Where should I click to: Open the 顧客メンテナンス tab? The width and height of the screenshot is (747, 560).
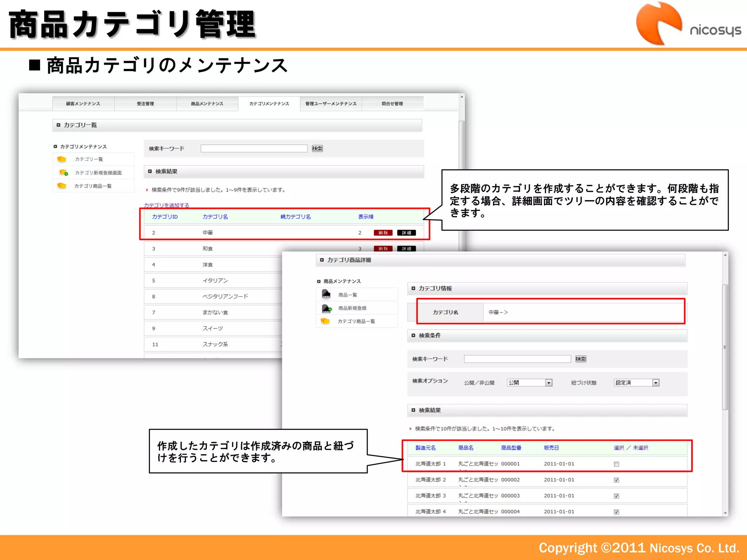click(x=83, y=104)
